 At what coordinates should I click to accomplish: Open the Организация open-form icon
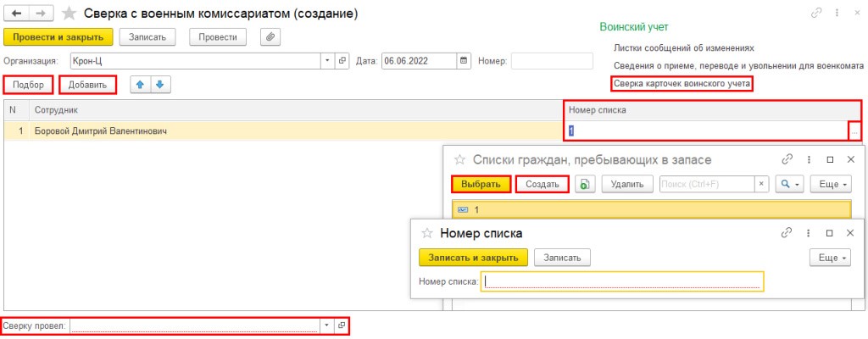(x=343, y=61)
